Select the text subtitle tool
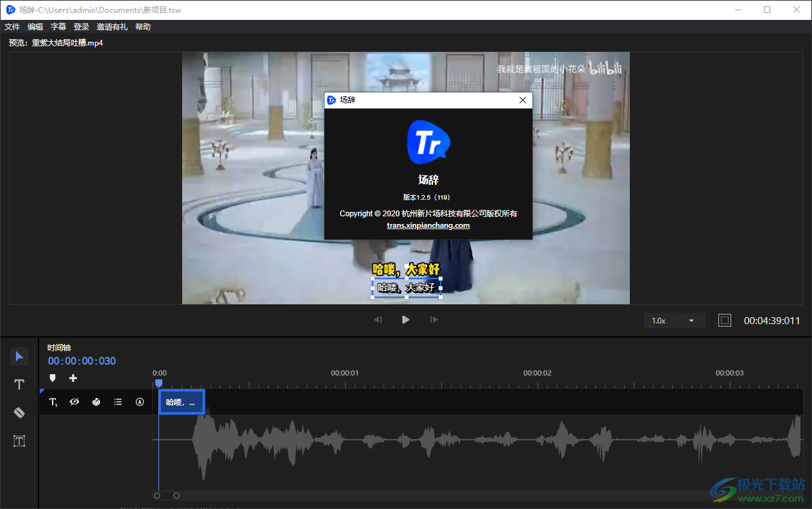The width and height of the screenshot is (812, 509). (x=19, y=384)
